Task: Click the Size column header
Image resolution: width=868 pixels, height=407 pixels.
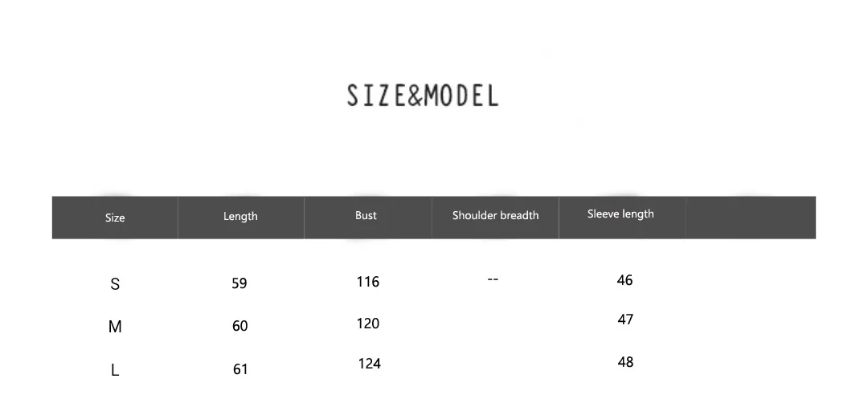Action: pyautogui.click(x=115, y=218)
